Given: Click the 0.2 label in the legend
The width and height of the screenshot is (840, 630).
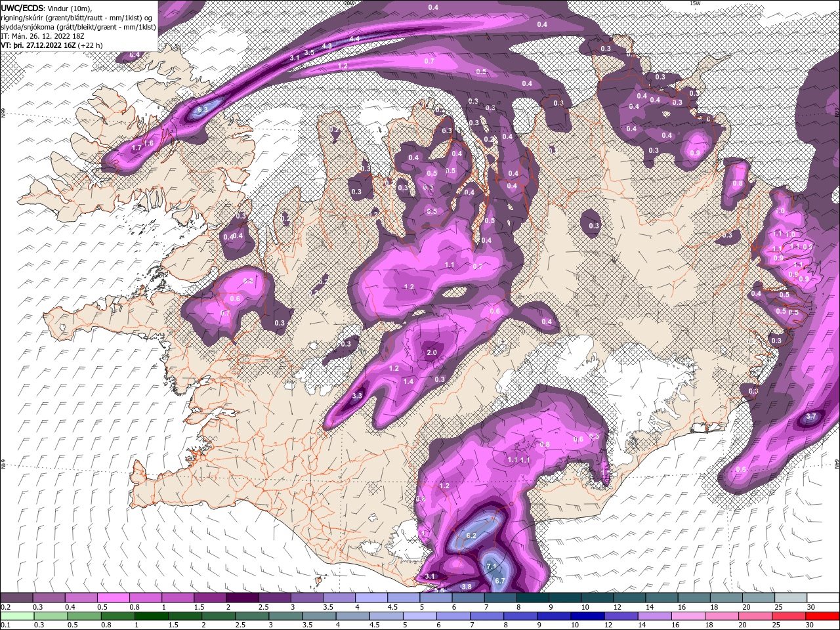Looking at the screenshot, I should pos(5,607).
